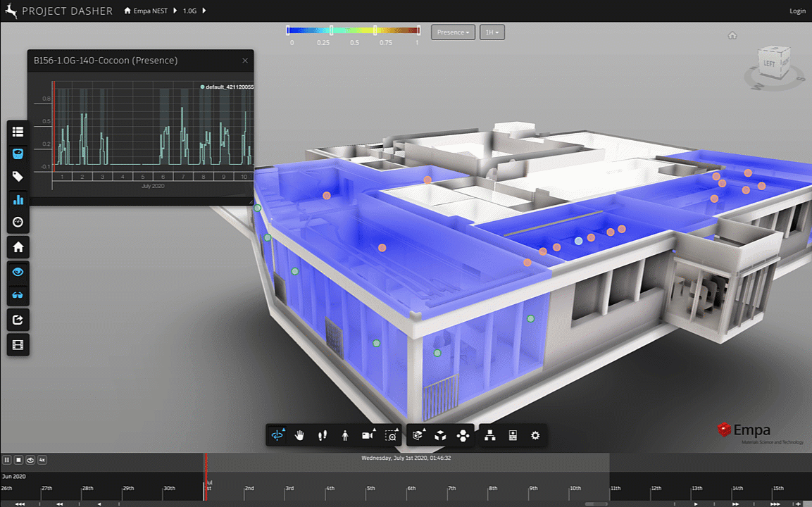Toggle the sensor heatmap icon in sidebar

[18, 154]
